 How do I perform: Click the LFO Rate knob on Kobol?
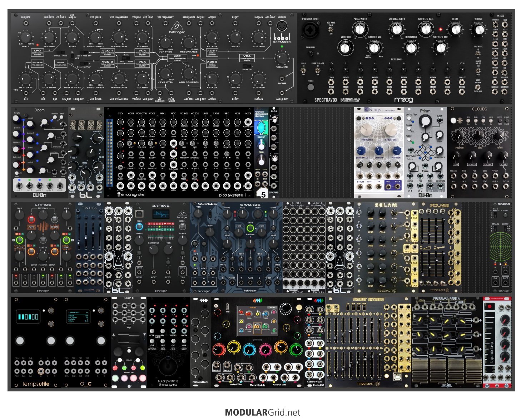click(x=26, y=38)
